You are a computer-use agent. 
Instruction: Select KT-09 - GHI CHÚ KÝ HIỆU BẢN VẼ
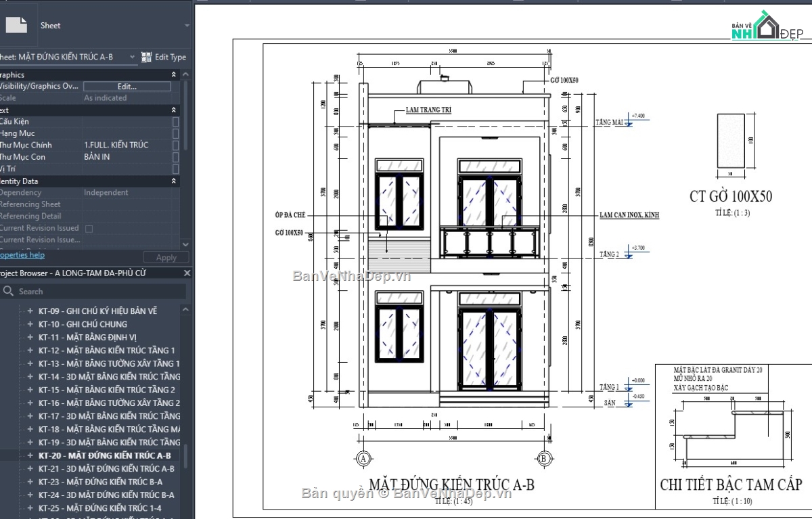[97, 311]
